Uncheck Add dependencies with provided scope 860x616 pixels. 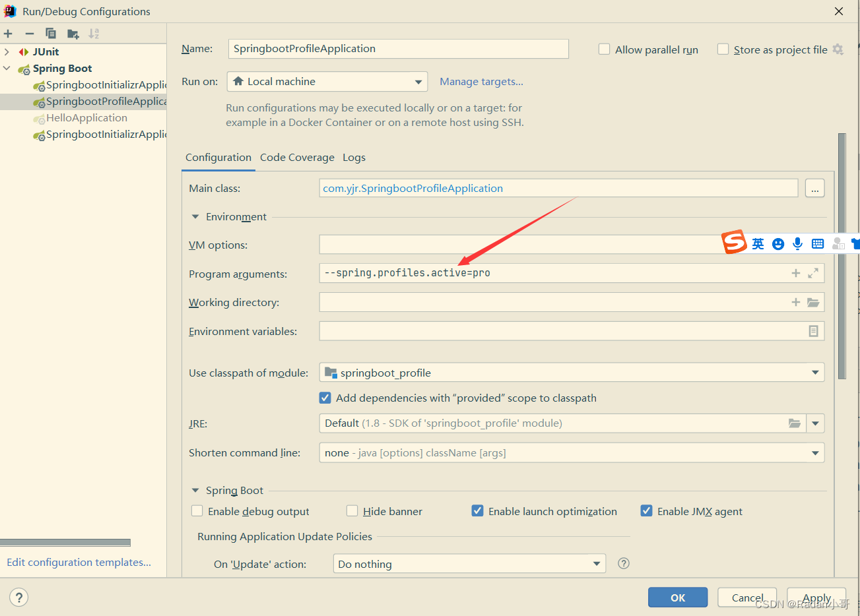[325, 398]
